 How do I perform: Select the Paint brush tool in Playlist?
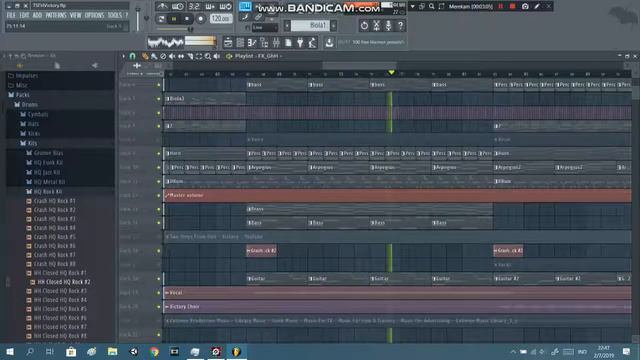click(154, 56)
